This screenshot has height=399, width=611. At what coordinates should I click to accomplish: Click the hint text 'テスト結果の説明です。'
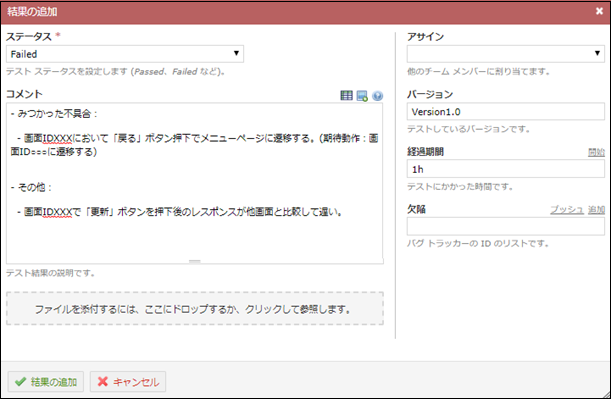coord(50,273)
